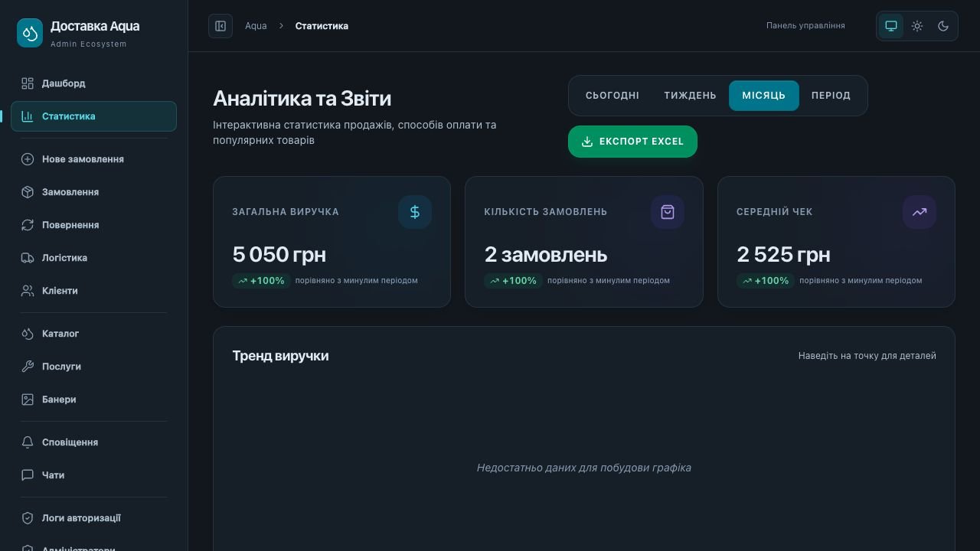Click the dollar icon on Загальна виручка card

coord(415,212)
